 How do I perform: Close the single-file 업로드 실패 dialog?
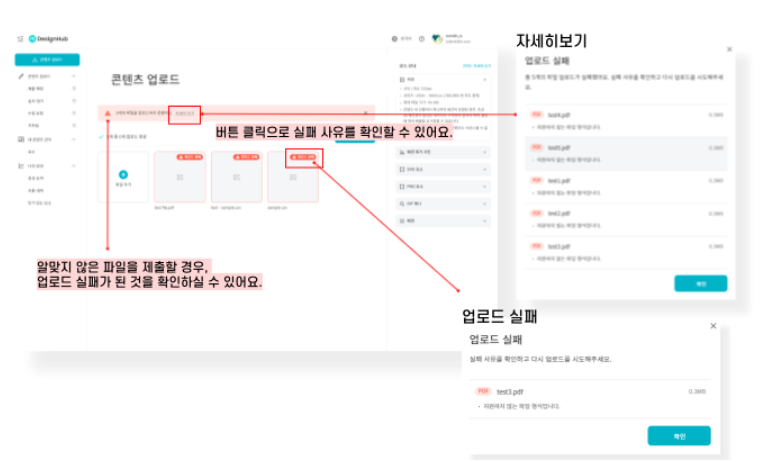[713, 326]
